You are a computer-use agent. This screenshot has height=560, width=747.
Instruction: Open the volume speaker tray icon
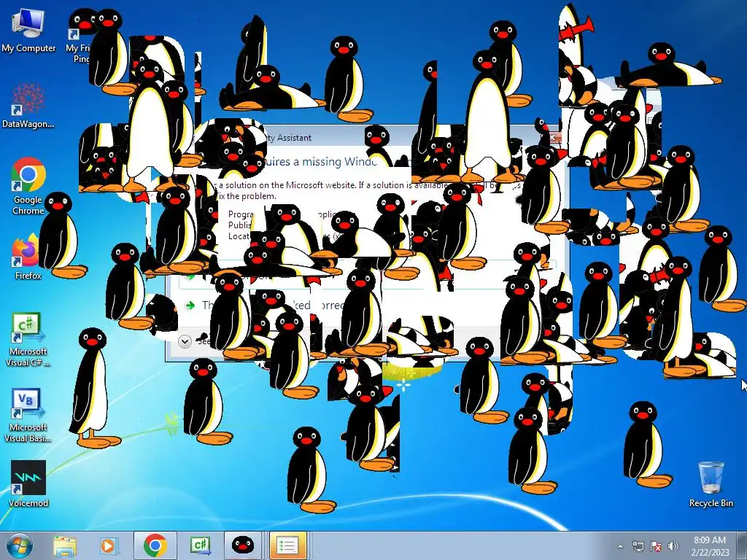click(x=673, y=546)
